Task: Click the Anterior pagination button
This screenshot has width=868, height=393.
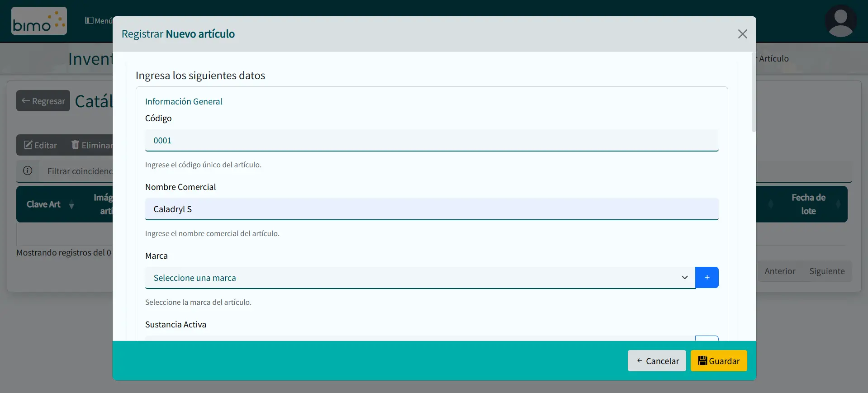Action: pos(780,271)
